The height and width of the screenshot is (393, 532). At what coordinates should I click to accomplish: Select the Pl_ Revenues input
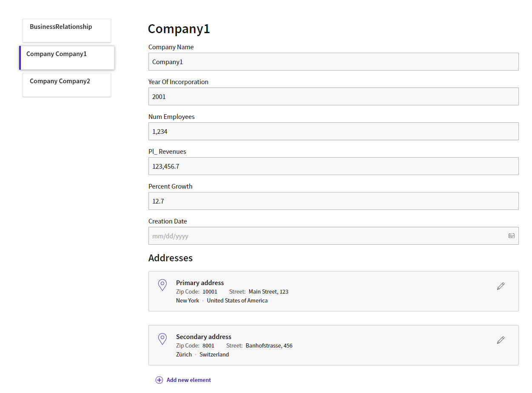pos(333,166)
